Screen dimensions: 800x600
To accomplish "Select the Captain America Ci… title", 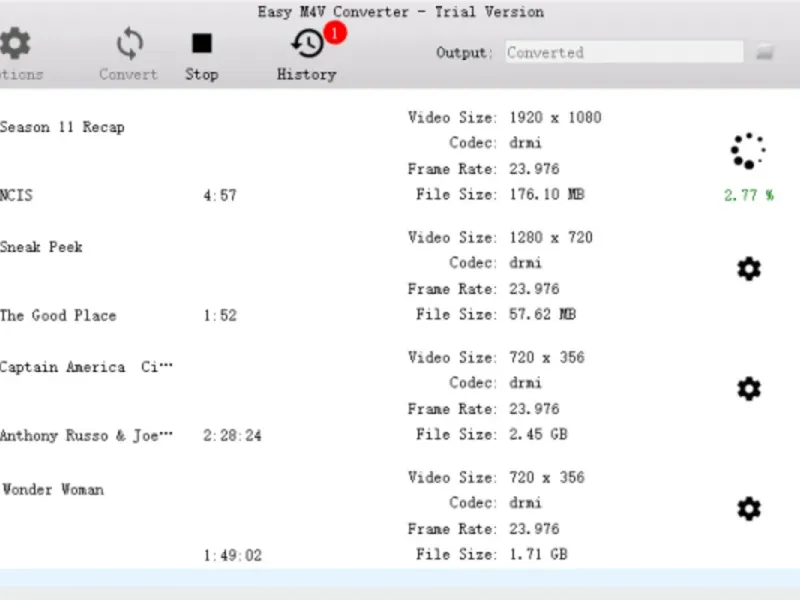I will point(86,367).
